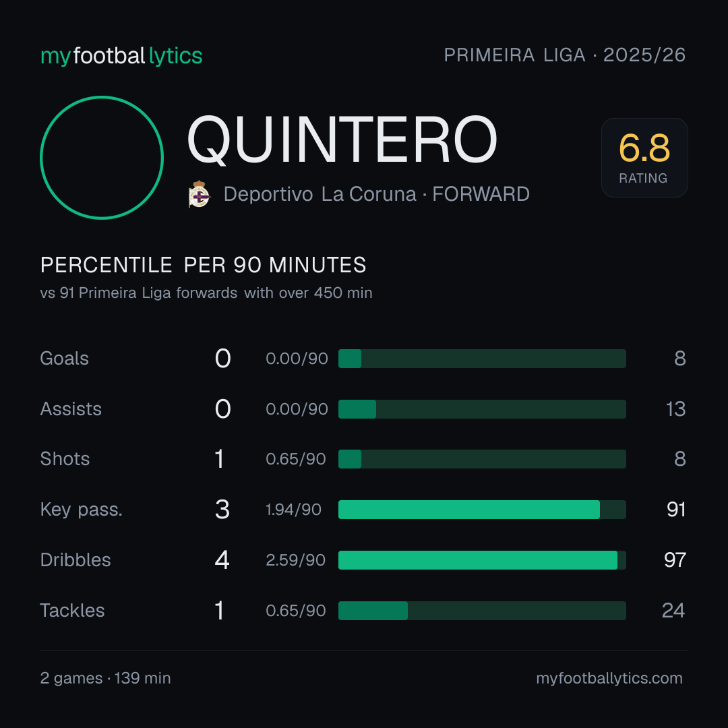Image resolution: width=728 pixels, height=728 pixels.
Task: Click the 97 percentile value for Dribbles
Action: (675, 560)
